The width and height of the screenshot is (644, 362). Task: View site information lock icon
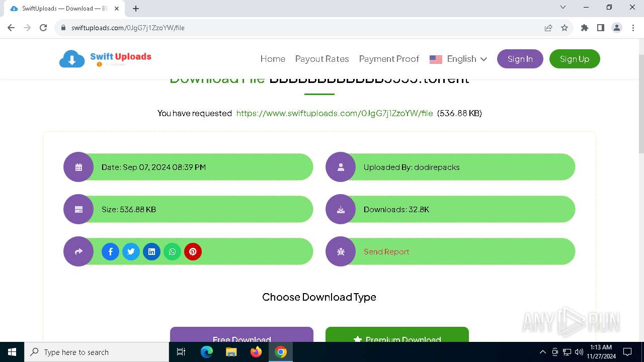63,28
